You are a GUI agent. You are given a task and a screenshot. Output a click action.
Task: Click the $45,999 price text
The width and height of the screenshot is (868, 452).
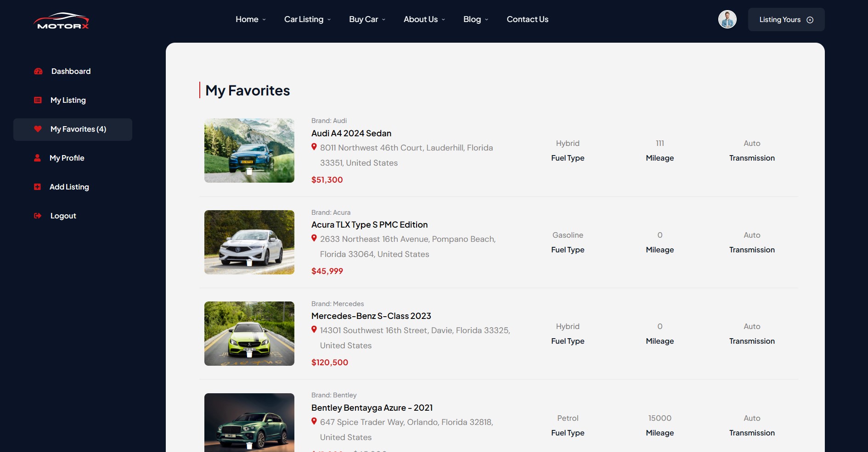click(327, 271)
